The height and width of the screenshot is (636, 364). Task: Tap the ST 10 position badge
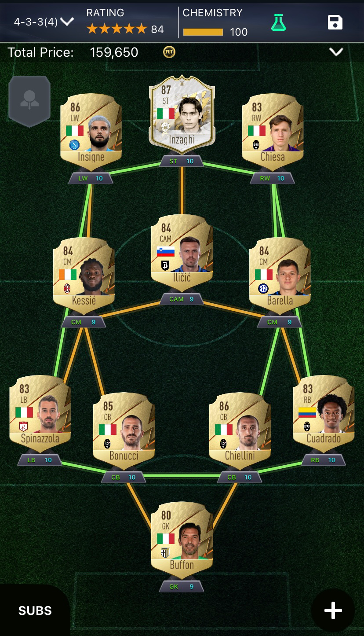pos(182,161)
